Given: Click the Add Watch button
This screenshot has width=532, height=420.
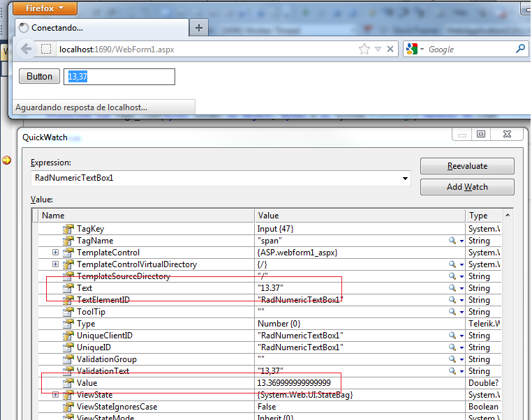Looking at the screenshot, I should tap(467, 187).
